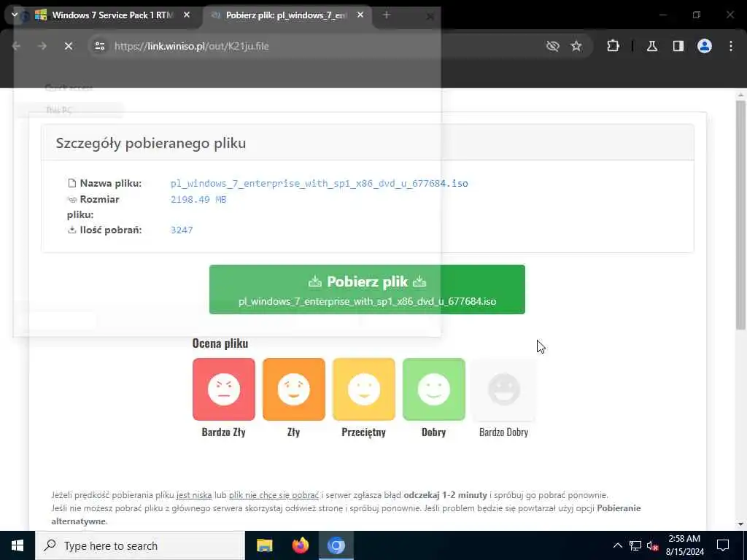Click the 'Szczegóły pobieranego pliku' heading
Image resolution: width=747 pixels, height=560 pixels.
pos(151,144)
